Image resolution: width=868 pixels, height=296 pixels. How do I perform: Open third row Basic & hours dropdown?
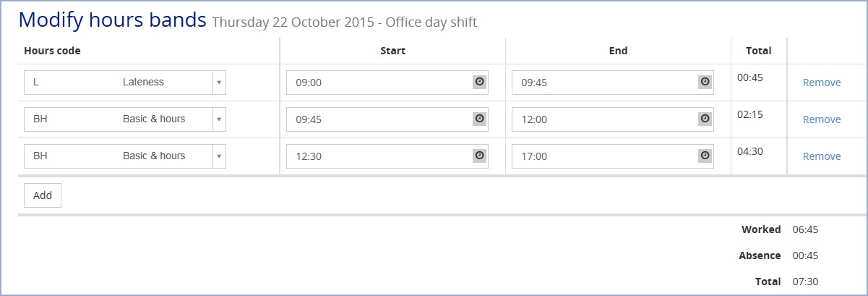click(x=219, y=156)
